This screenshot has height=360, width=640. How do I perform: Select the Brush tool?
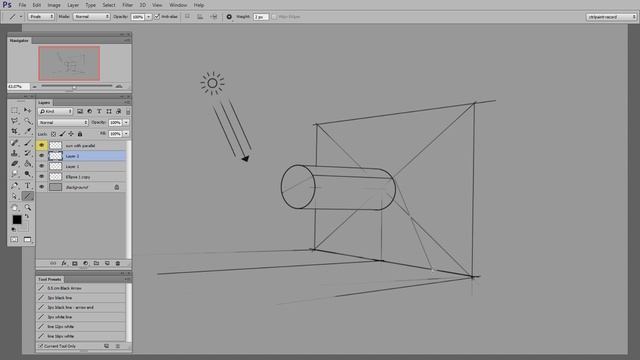(27, 143)
